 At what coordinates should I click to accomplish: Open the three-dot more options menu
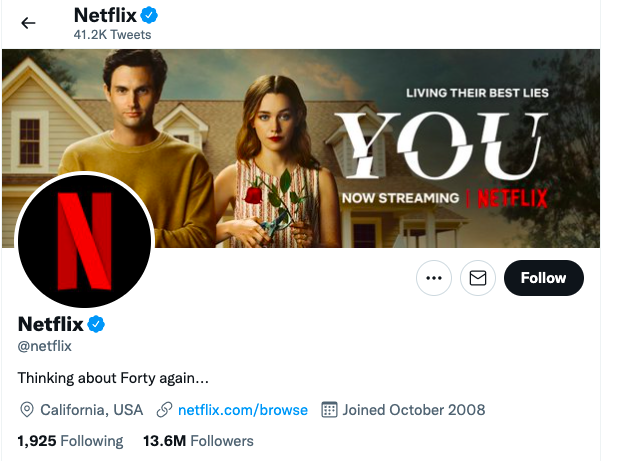coord(433,279)
